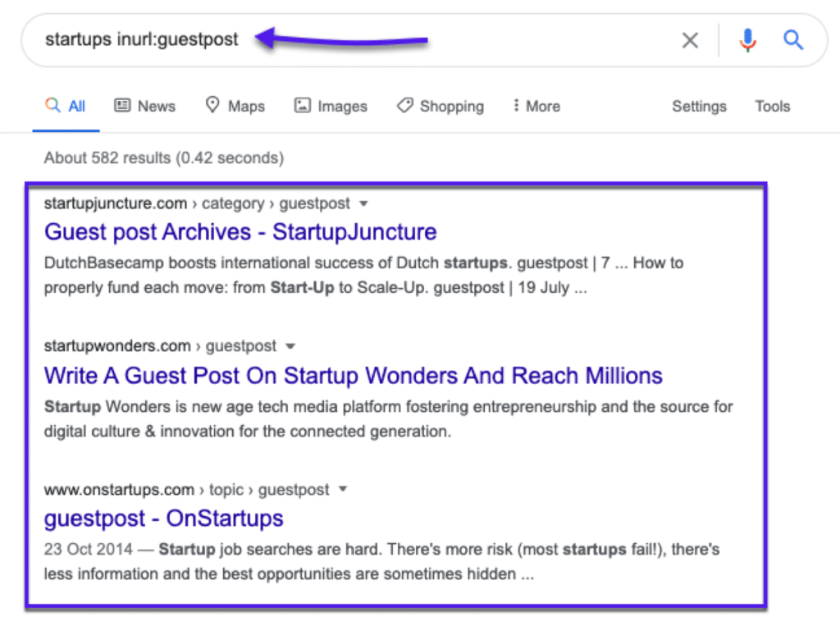840x617 pixels.
Task: Click the More three-dot icon
Action: click(515, 106)
